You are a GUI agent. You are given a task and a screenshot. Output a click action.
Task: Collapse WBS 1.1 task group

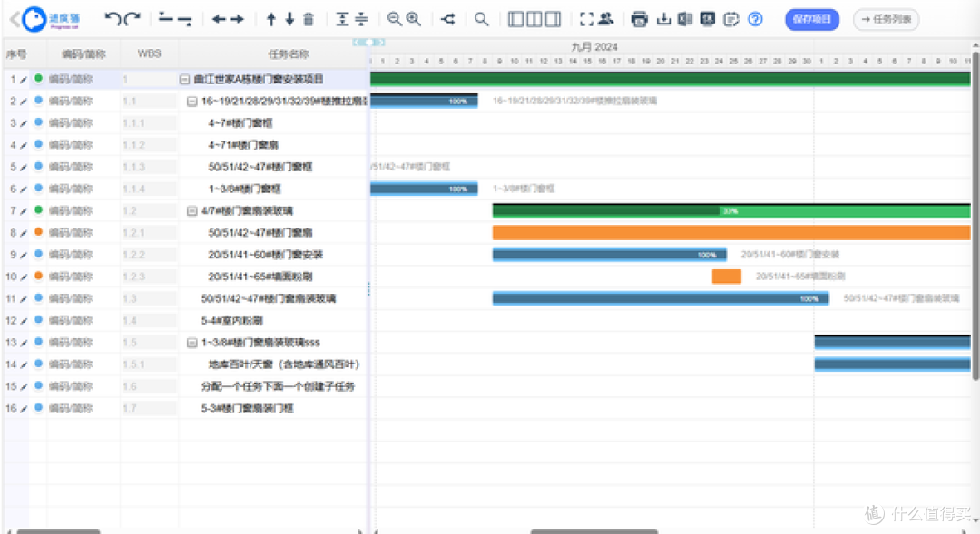pyautogui.click(x=191, y=102)
